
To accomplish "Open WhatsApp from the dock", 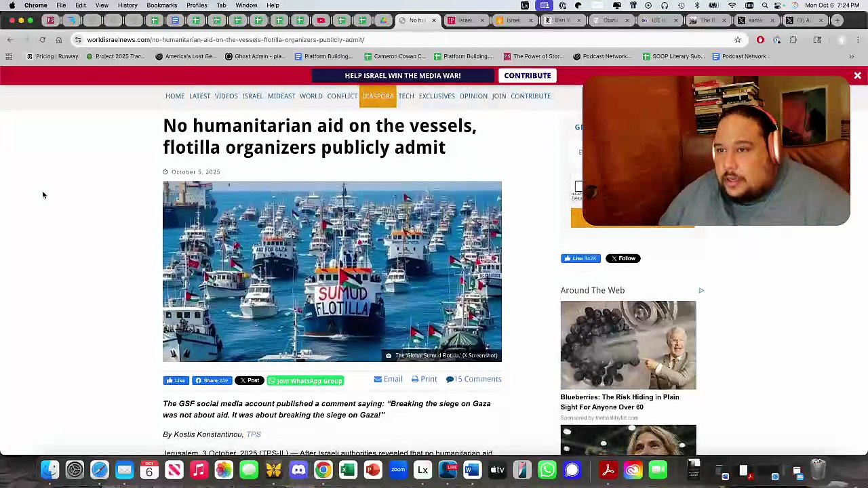I will [x=547, y=470].
